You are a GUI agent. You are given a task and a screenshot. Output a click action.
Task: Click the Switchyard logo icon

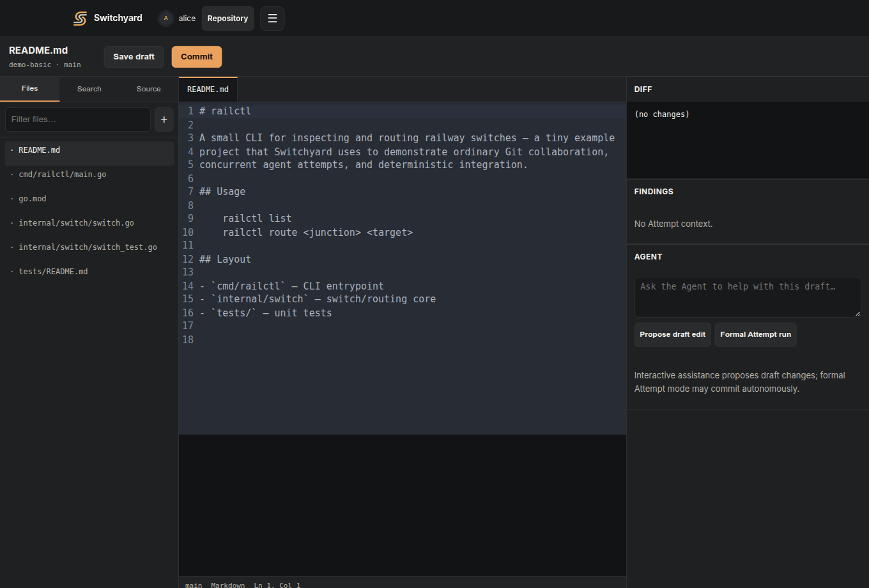click(80, 19)
